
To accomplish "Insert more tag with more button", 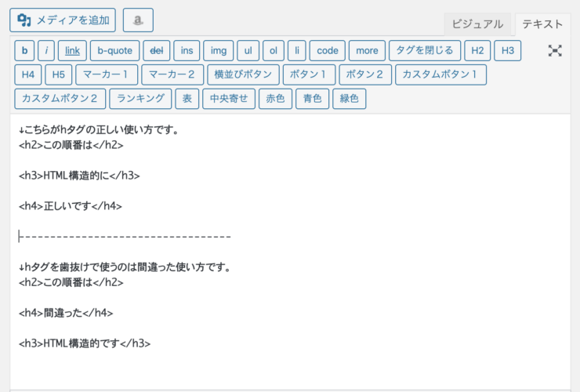I will pyautogui.click(x=367, y=51).
